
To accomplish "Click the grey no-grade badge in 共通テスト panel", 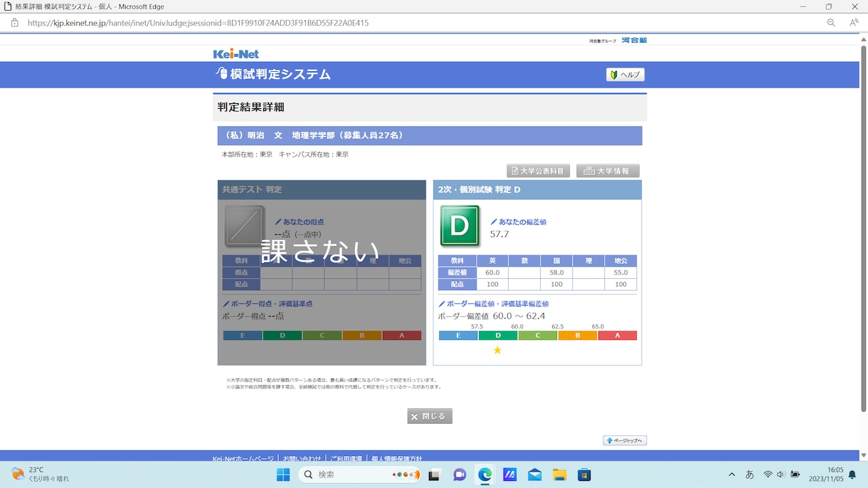I will click(x=245, y=226).
